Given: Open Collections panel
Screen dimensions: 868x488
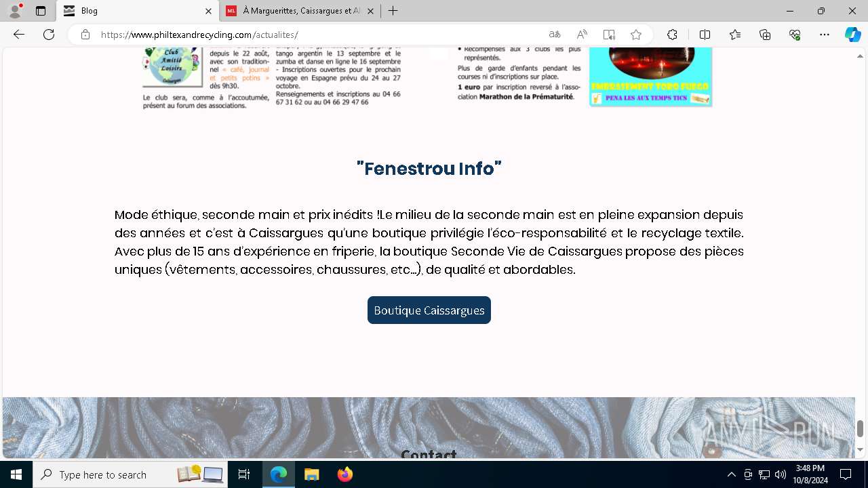Looking at the screenshot, I should point(765,35).
